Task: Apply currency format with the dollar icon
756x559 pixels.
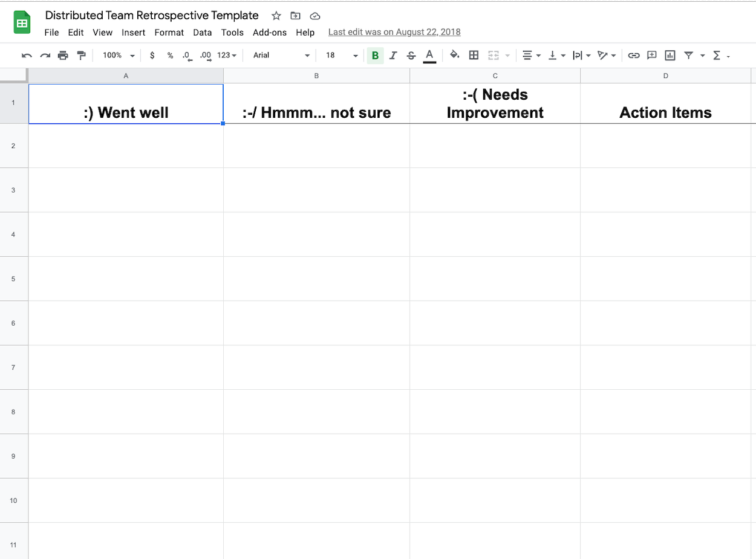Action: click(152, 55)
